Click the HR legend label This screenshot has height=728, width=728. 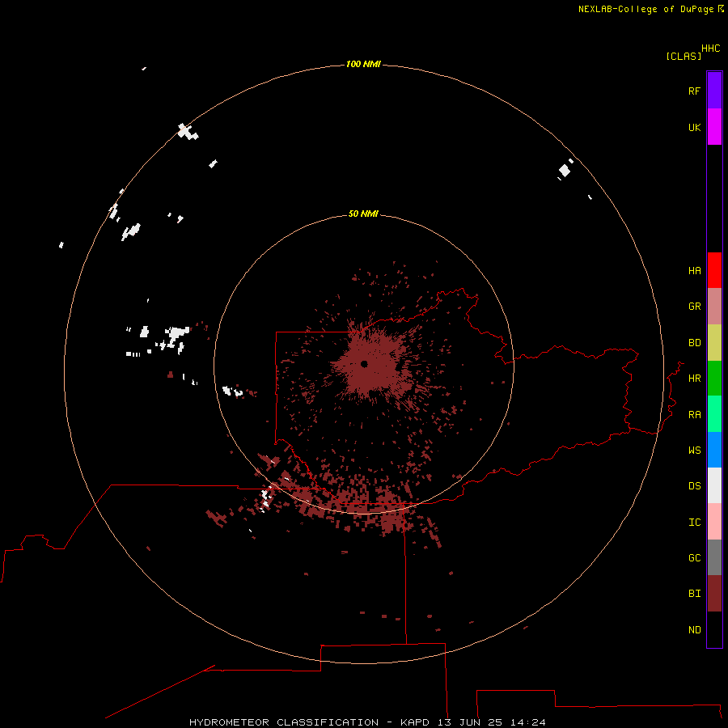pos(695,379)
